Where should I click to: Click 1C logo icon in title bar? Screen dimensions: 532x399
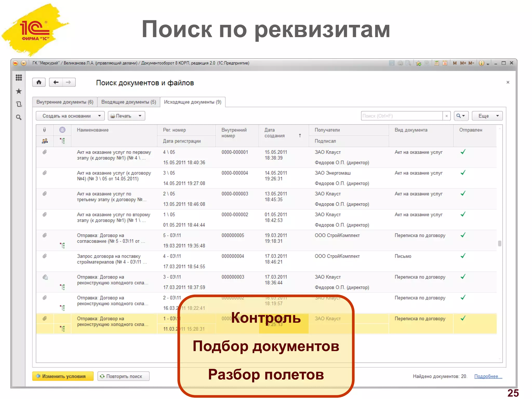coord(16,63)
